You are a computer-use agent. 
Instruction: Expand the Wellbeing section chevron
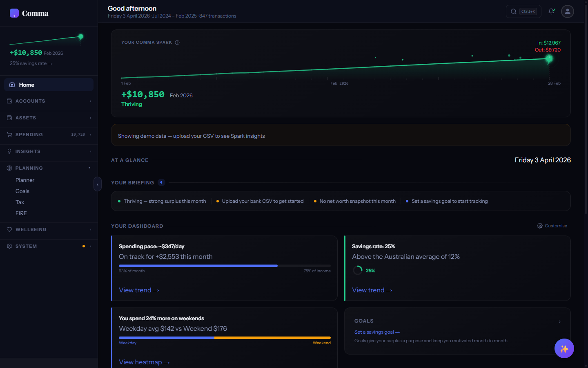point(91,229)
